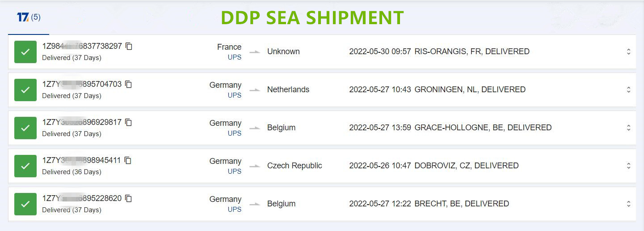Expand the GRONINGEN, NL shipment details
This screenshot has height=231, width=644.
pos(628,90)
